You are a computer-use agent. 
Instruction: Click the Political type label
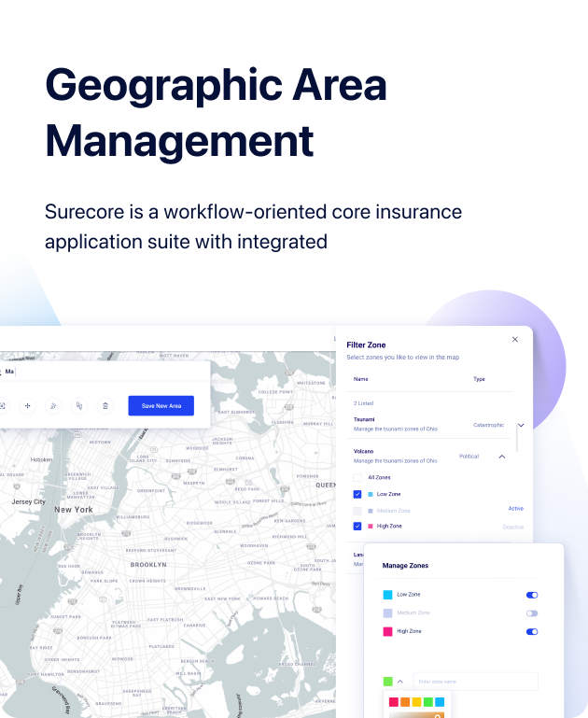click(469, 457)
